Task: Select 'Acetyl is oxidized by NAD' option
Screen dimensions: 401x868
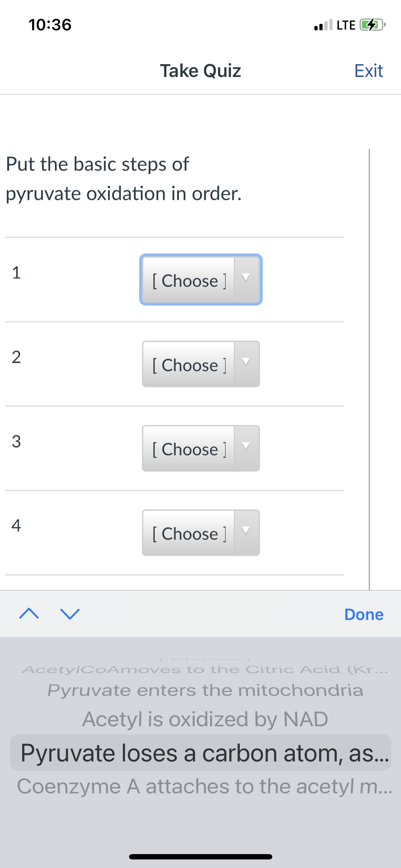Action: coord(205,719)
